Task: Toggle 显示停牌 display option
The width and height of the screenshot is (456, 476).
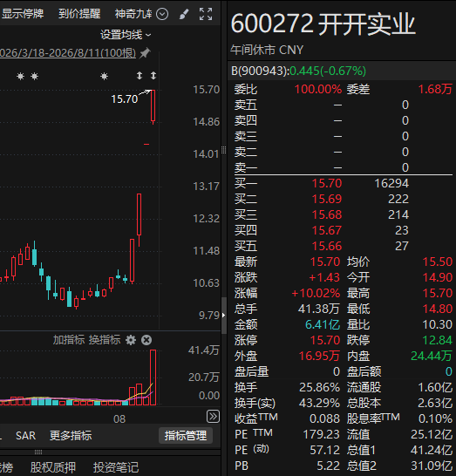Action: pos(23,14)
